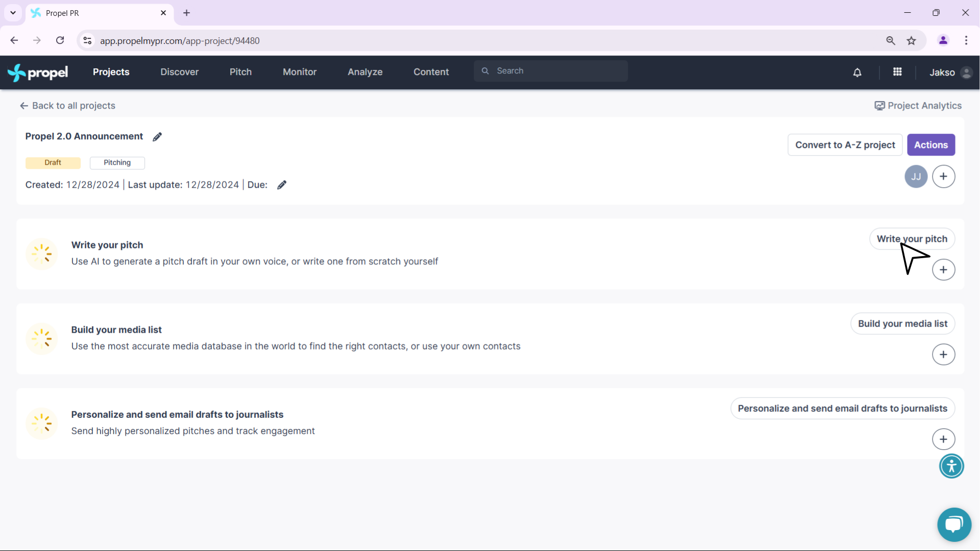Screen dimensions: 980x551
Task: Click the Last update: 12/28/2024 text
Action: click(x=183, y=185)
